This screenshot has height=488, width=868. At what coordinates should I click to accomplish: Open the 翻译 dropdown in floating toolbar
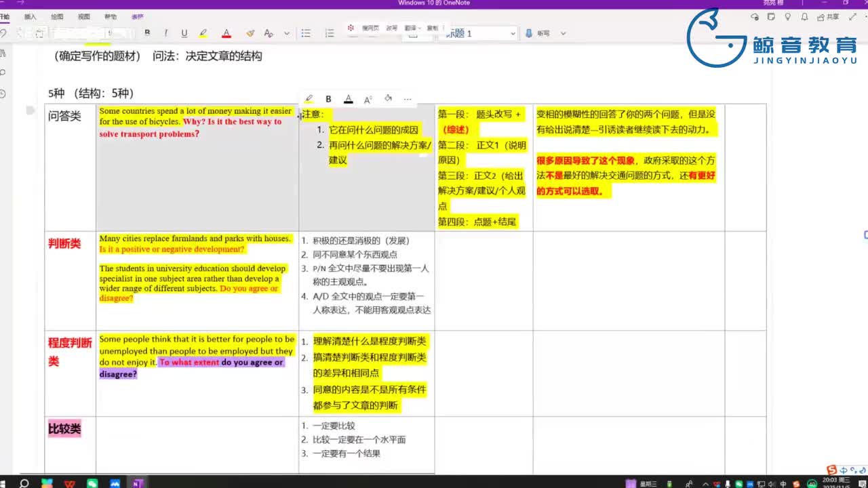pyautogui.click(x=412, y=28)
